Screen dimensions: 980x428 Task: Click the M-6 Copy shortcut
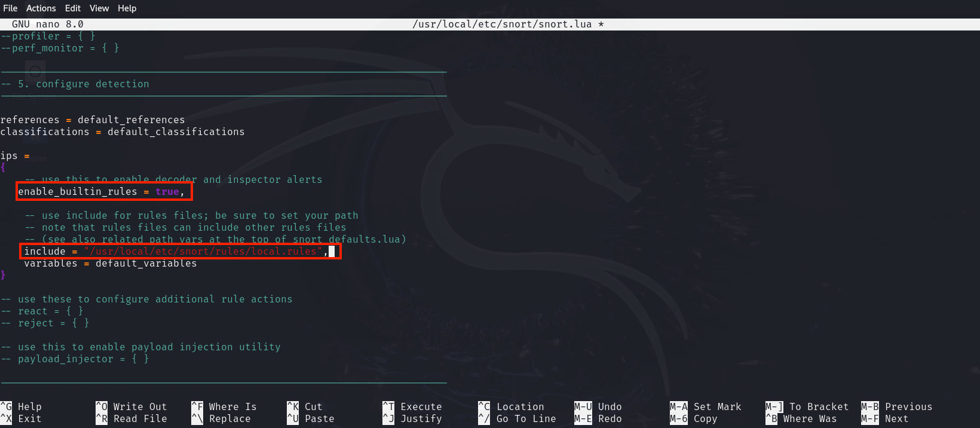point(694,418)
